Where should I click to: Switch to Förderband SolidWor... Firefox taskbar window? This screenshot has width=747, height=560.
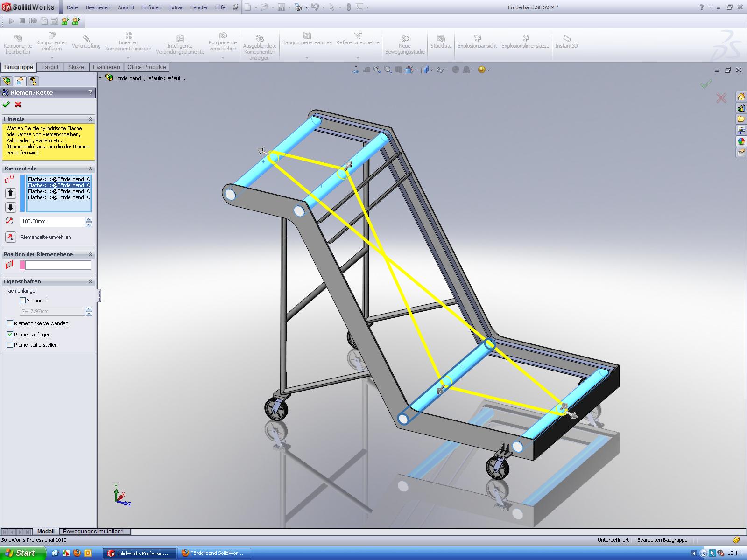pos(214,553)
